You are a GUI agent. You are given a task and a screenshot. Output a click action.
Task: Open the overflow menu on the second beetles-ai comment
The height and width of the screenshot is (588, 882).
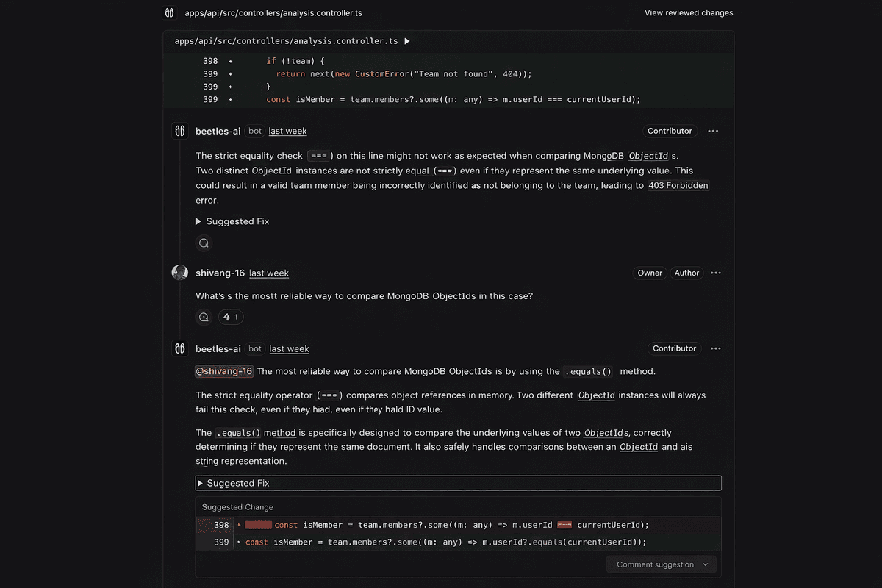click(716, 348)
